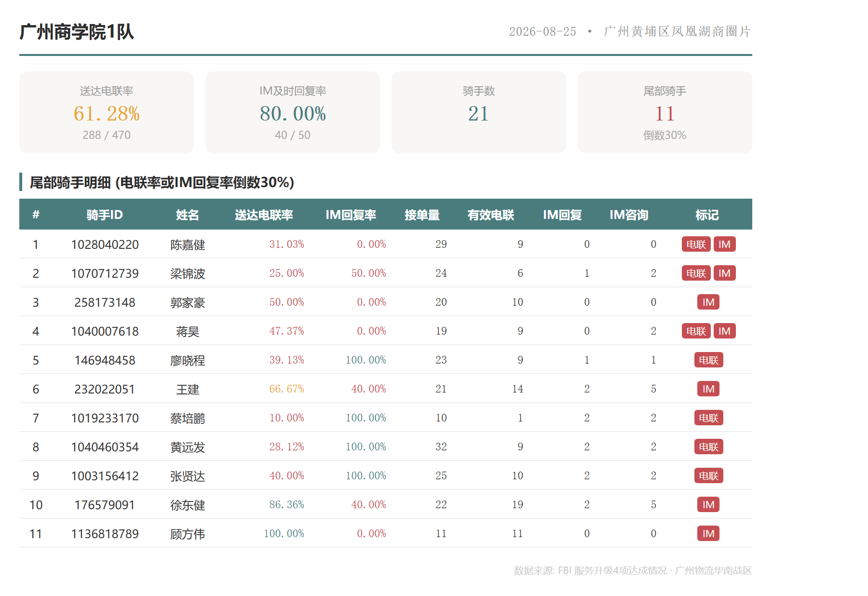The height and width of the screenshot is (596, 868).
Task: Click the 40 / 50 ratio text
Action: [293, 135]
